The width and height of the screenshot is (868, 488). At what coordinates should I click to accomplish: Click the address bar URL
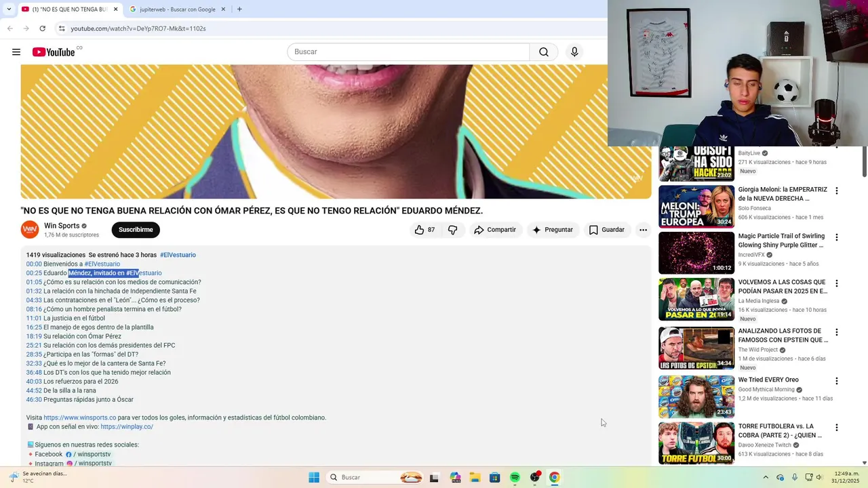(x=138, y=28)
